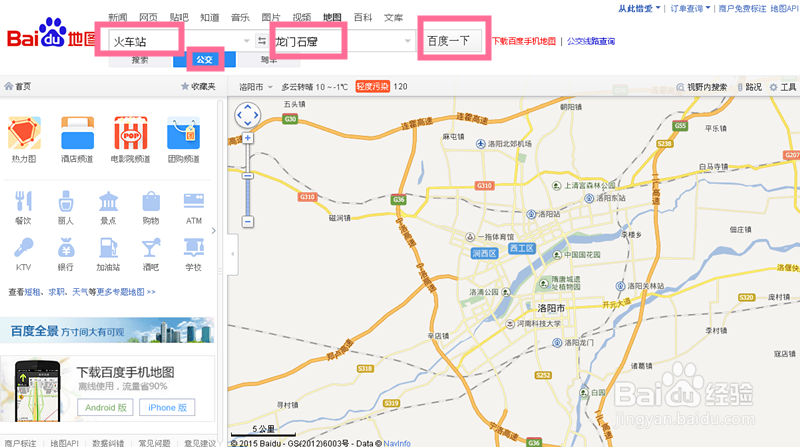Zoom out with the minus button

247,221
